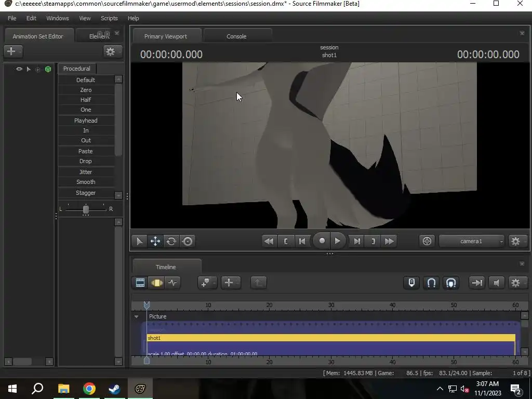The width and height of the screenshot is (532, 399).
Task: Start recording with the record button
Action: pyautogui.click(x=322, y=241)
